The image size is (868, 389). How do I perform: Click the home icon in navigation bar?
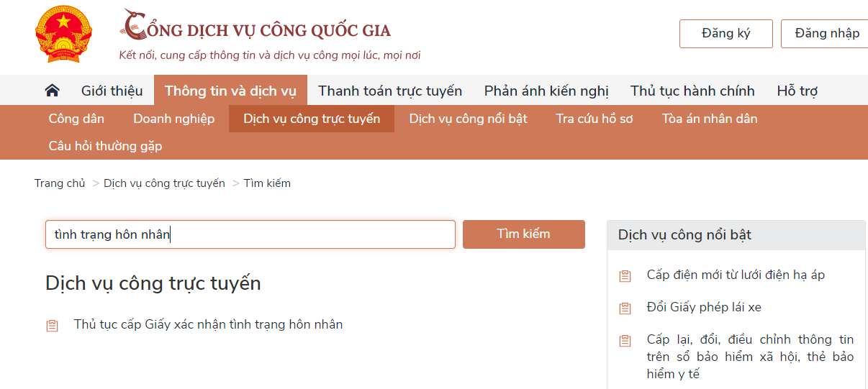click(52, 91)
